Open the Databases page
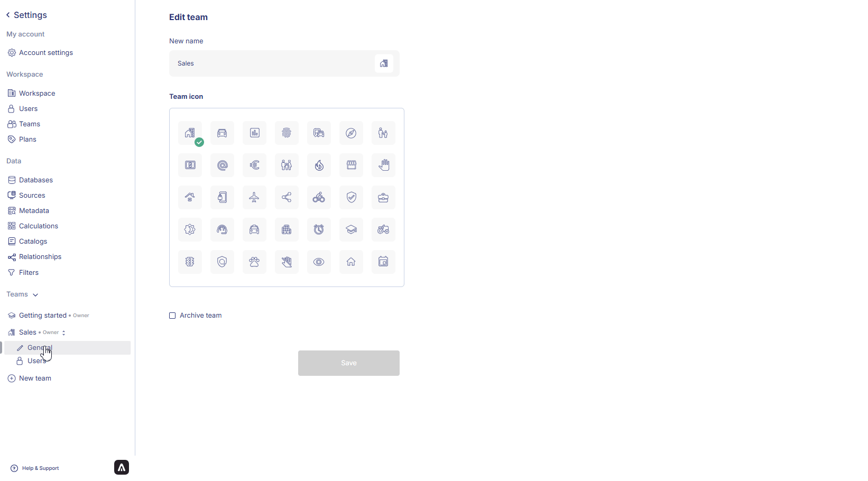The width and height of the screenshot is (868, 481). point(36,180)
